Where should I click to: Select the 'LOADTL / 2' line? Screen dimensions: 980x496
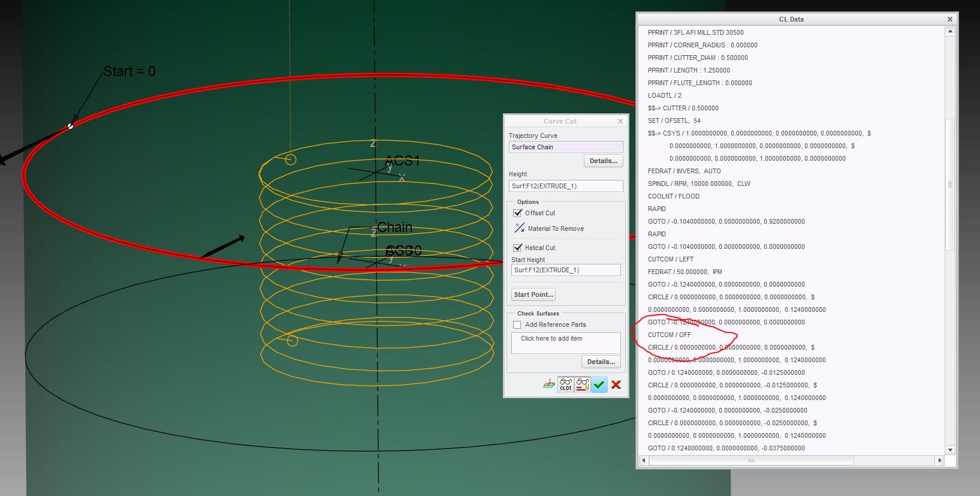(x=665, y=95)
